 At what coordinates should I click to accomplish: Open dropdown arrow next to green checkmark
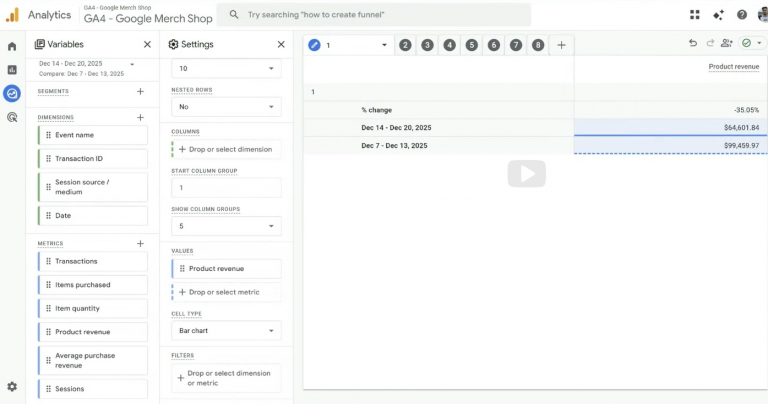(759, 43)
